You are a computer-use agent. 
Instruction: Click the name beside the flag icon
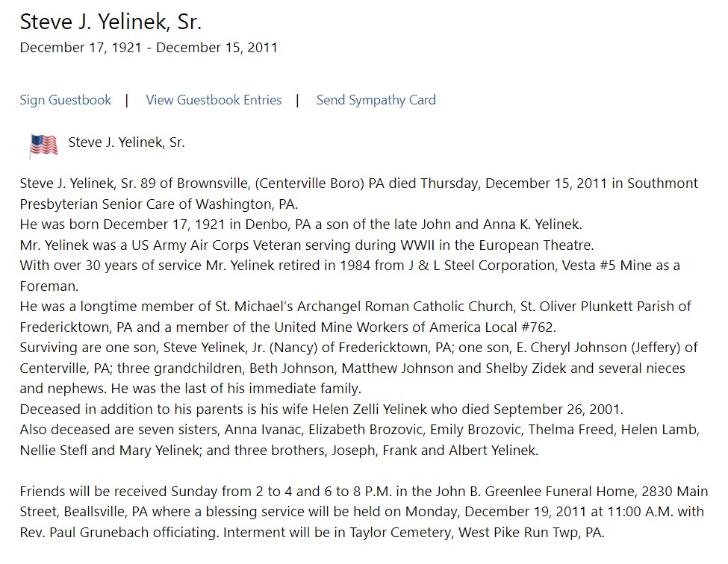(126, 142)
